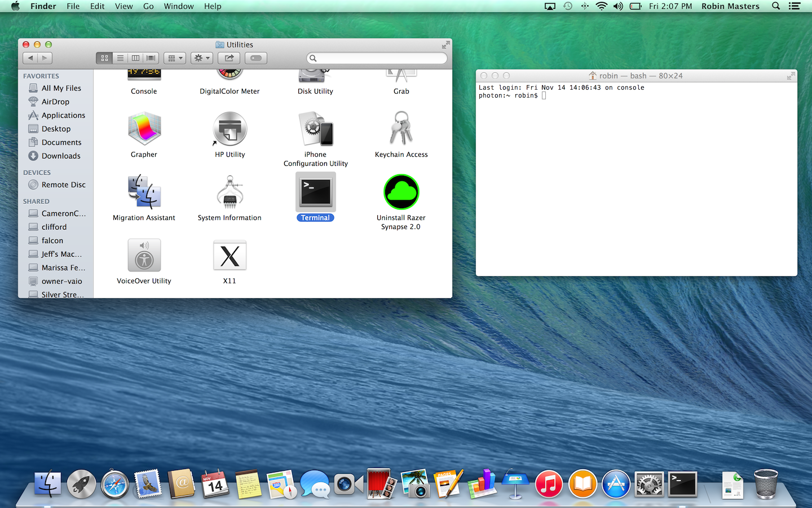812x508 pixels.
Task: Open the HP Utility icon
Action: [230, 129]
